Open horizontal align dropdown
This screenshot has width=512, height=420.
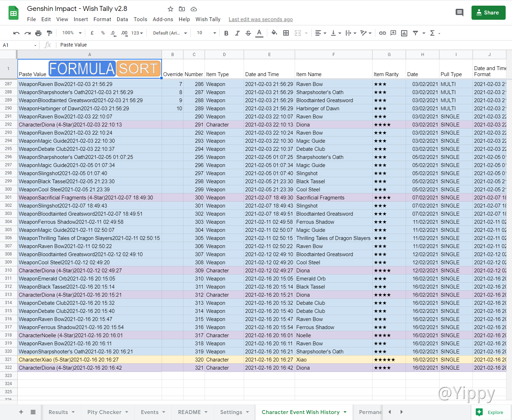pos(320,33)
